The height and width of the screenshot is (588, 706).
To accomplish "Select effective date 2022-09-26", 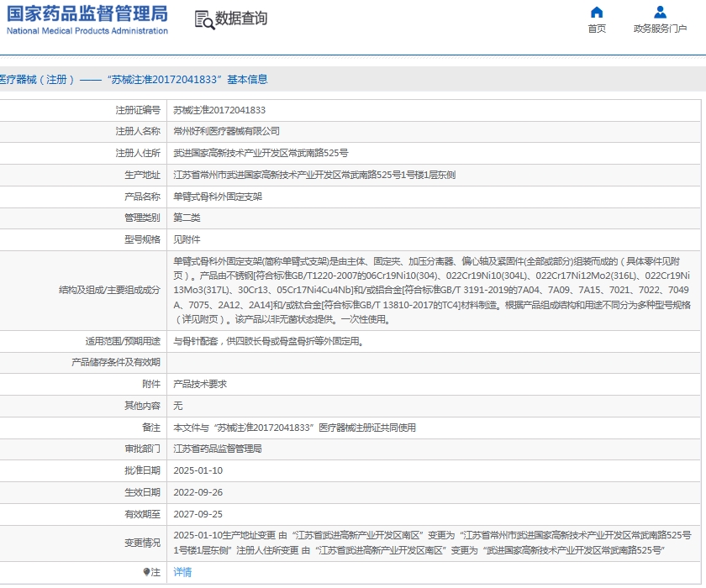I will click(x=198, y=492).
